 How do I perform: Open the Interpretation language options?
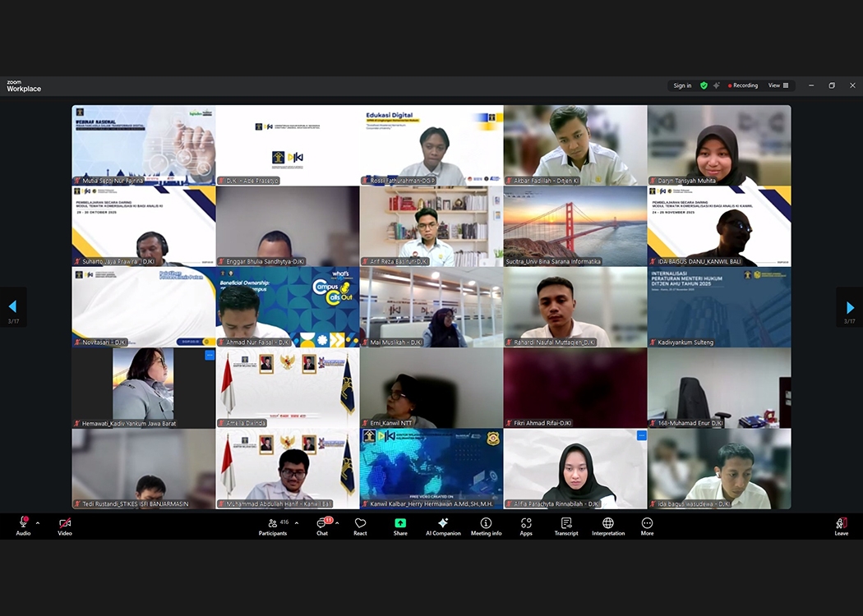pyautogui.click(x=608, y=526)
